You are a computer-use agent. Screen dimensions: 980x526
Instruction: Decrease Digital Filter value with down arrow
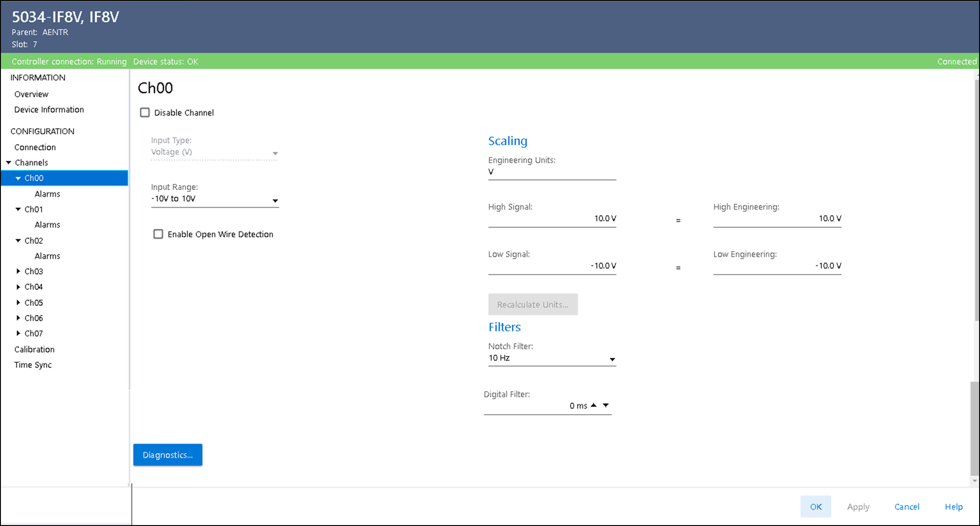pyautogui.click(x=606, y=405)
